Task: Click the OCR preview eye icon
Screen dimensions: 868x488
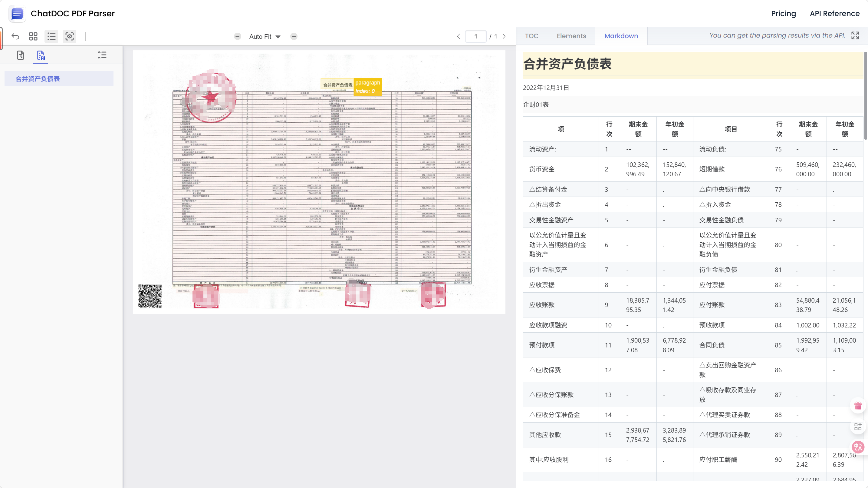Action: [x=69, y=36]
